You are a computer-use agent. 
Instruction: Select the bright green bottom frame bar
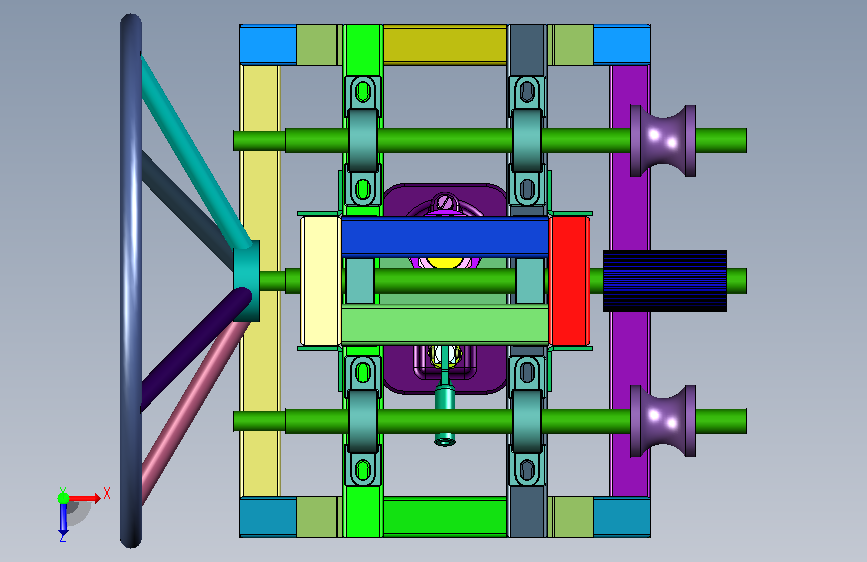[x=445, y=517]
